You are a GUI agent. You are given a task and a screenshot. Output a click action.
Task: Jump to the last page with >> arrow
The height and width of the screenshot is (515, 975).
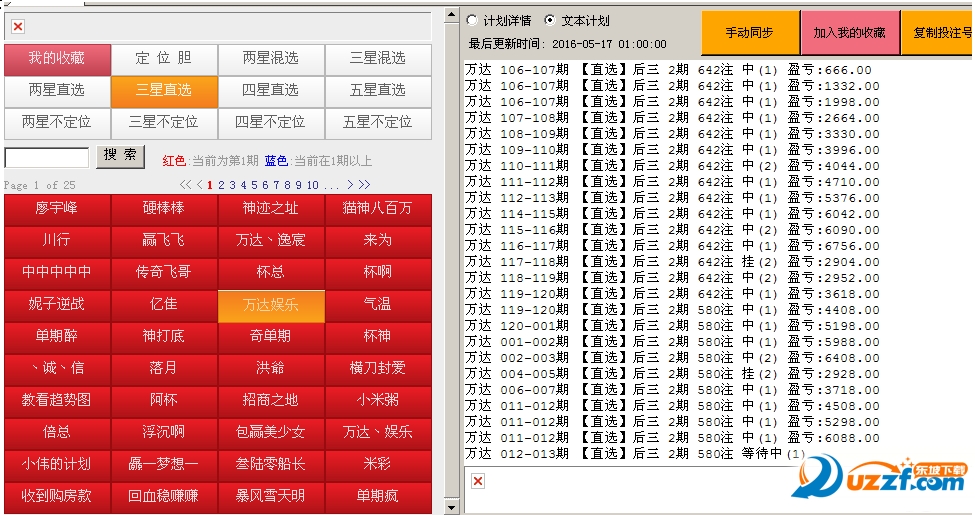click(364, 185)
